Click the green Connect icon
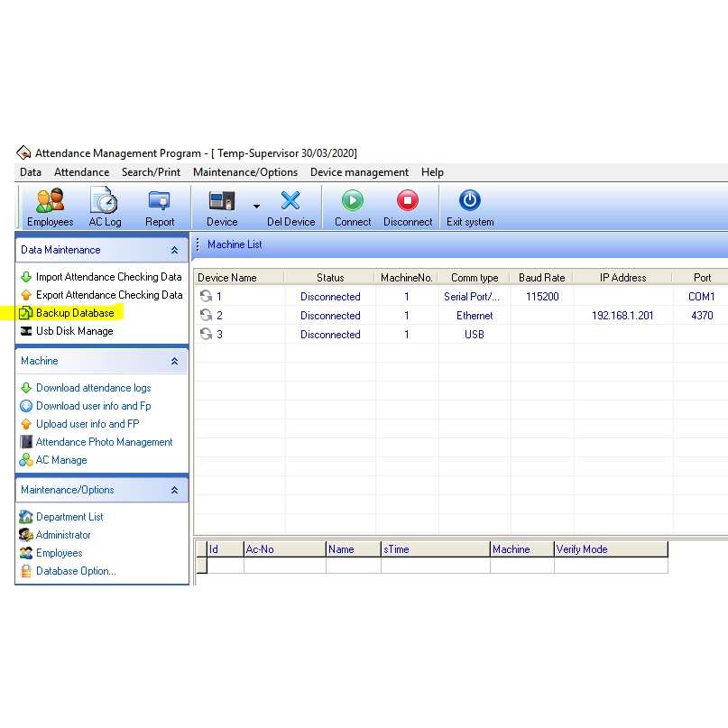The width and height of the screenshot is (728, 728). coord(353,200)
